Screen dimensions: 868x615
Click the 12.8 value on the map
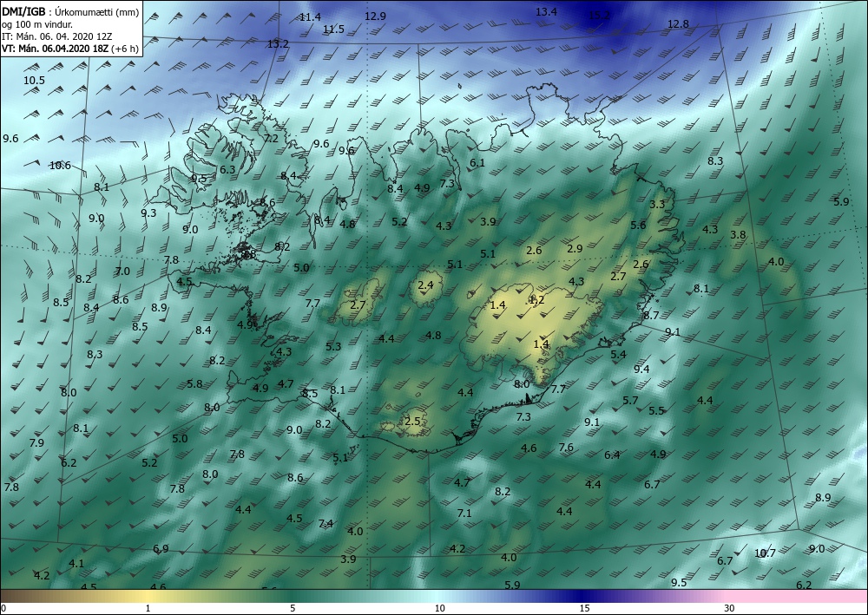point(678,23)
